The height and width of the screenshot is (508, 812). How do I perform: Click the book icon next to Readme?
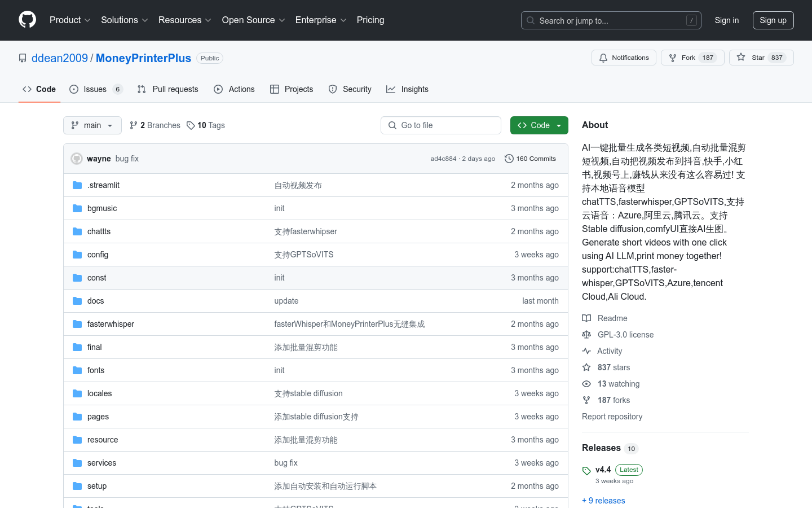pyautogui.click(x=586, y=318)
